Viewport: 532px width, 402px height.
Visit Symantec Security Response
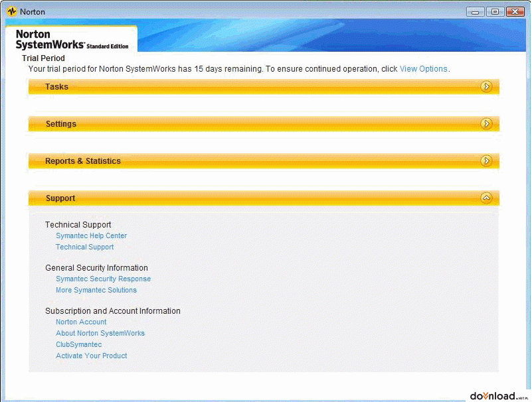pos(103,279)
